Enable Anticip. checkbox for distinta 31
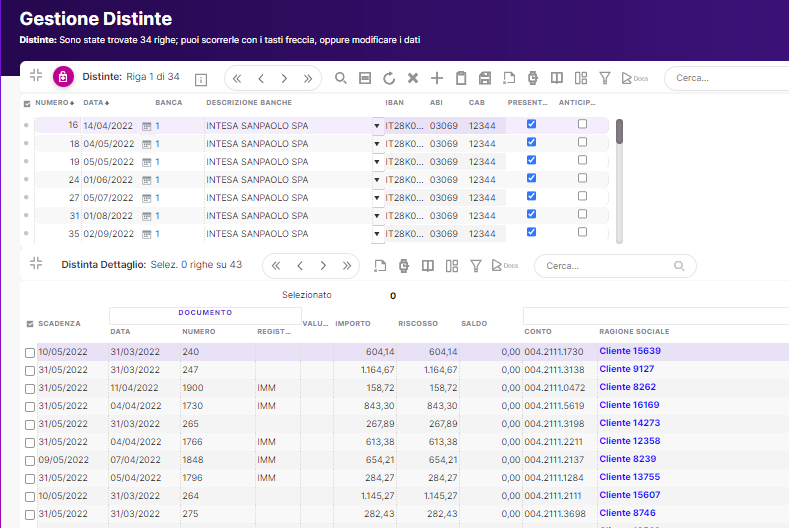 coord(582,214)
